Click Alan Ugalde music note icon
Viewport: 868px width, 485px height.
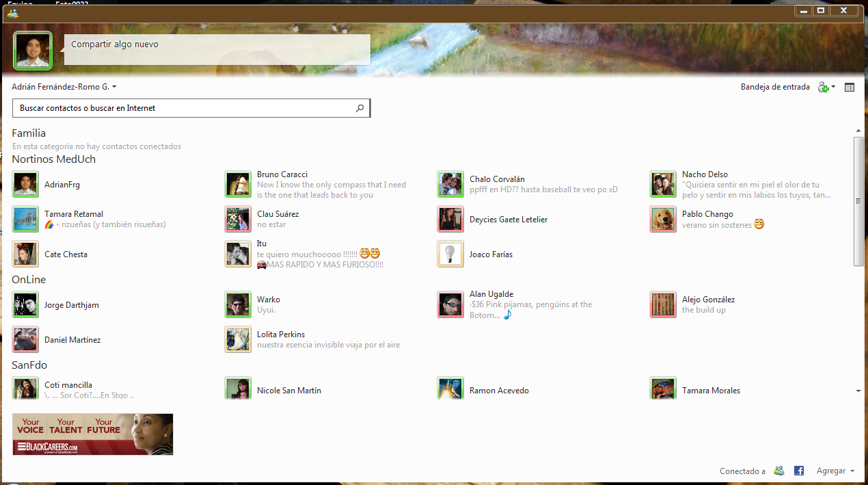[x=507, y=315]
